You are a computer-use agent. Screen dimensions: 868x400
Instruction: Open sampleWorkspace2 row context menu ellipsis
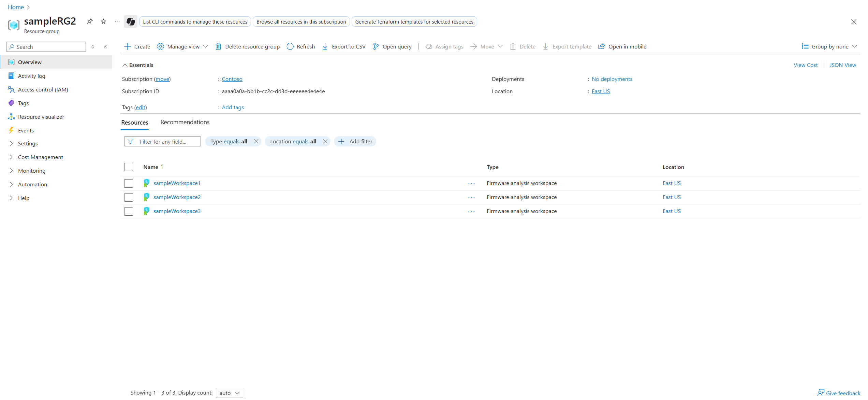471,197
